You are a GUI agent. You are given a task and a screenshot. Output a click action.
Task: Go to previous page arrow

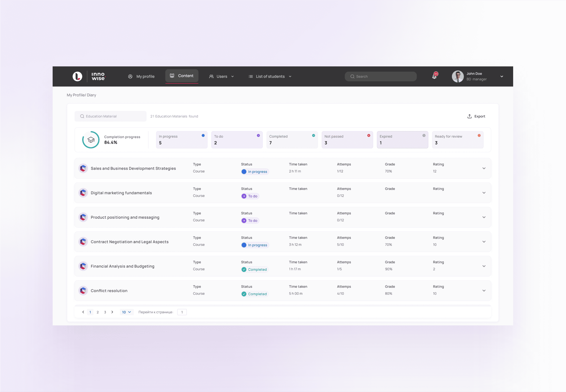click(x=83, y=312)
